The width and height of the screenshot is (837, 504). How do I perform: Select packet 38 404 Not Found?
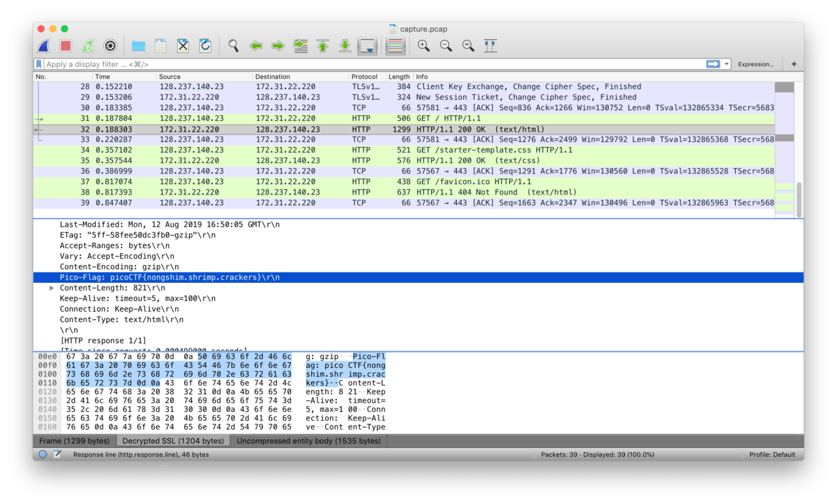coord(404,192)
